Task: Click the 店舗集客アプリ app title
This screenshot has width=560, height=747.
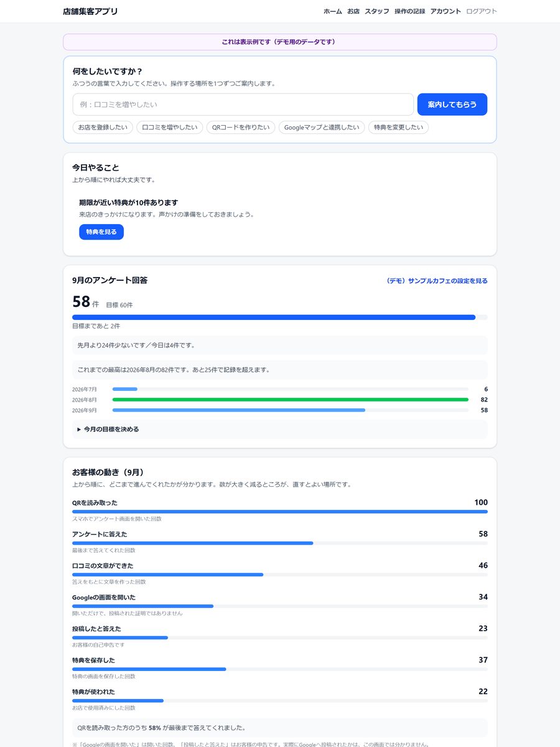Action: (x=90, y=11)
